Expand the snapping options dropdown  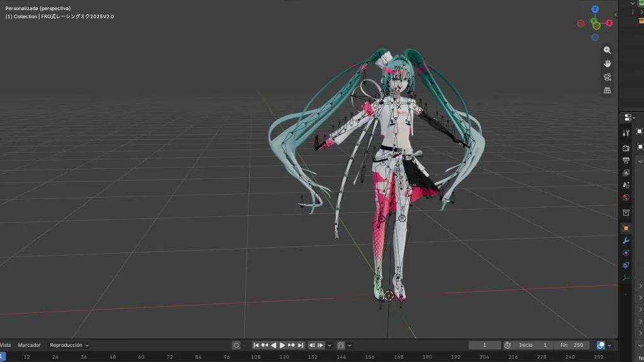pyautogui.click(x=350, y=346)
